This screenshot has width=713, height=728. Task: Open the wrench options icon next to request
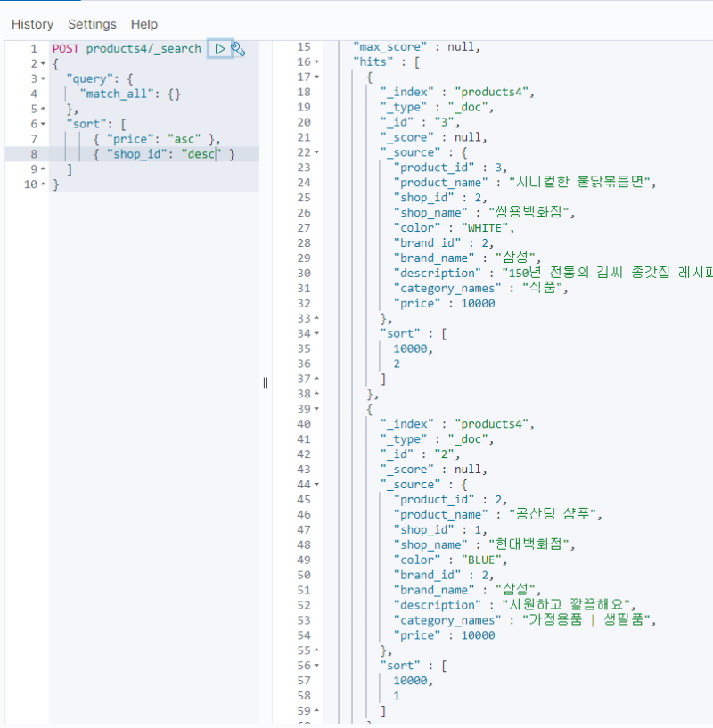coord(238,49)
